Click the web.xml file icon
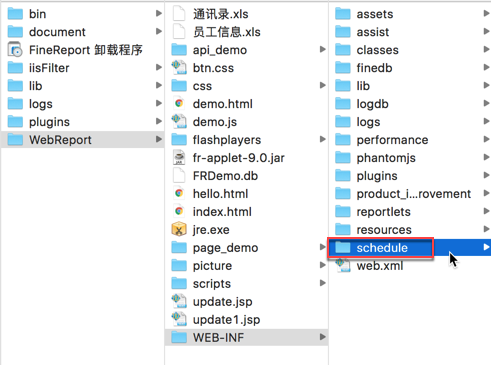The width and height of the screenshot is (491, 365). pos(343,266)
